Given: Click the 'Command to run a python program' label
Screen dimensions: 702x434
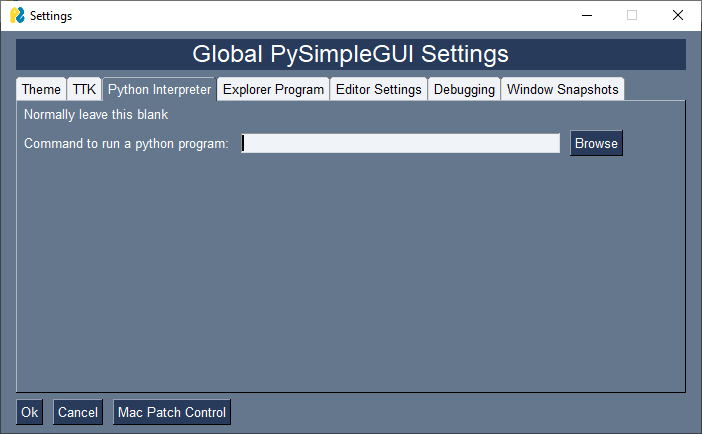Looking at the screenshot, I should 126,144.
